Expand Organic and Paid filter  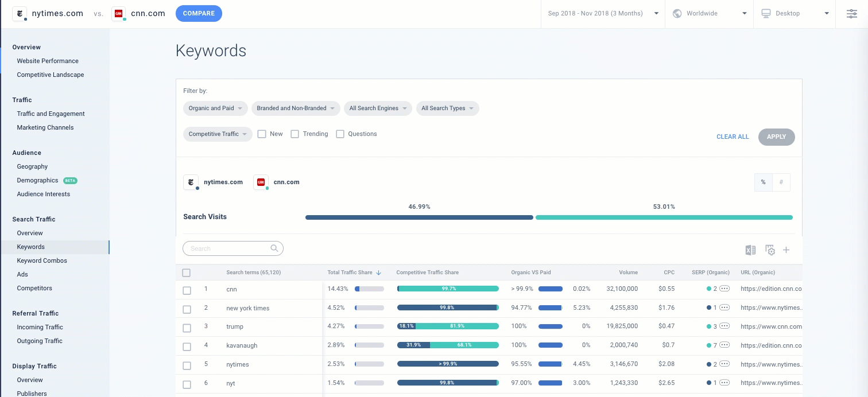(215, 108)
